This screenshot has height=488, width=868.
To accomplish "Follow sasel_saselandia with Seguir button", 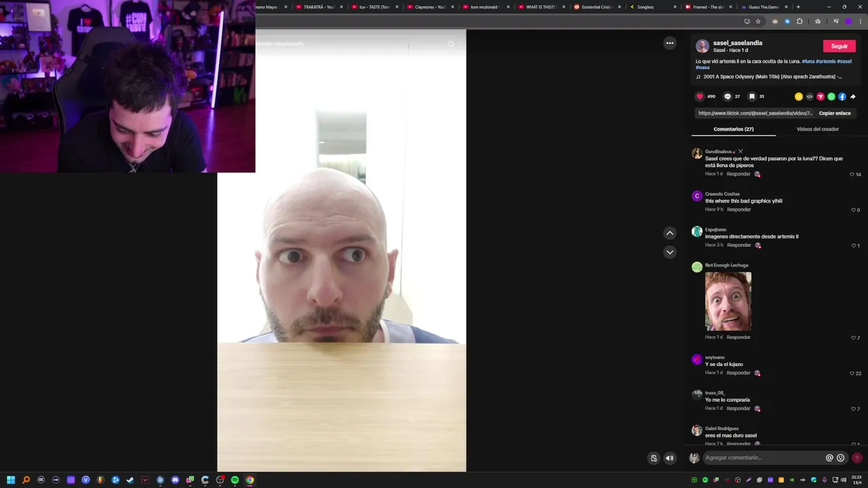I will pos(840,46).
